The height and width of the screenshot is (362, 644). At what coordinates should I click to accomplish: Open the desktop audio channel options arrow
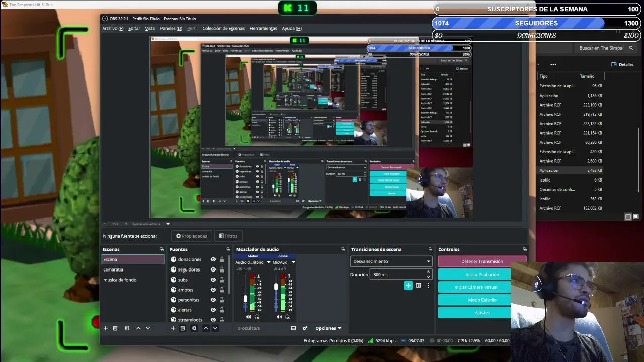[x=268, y=262]
